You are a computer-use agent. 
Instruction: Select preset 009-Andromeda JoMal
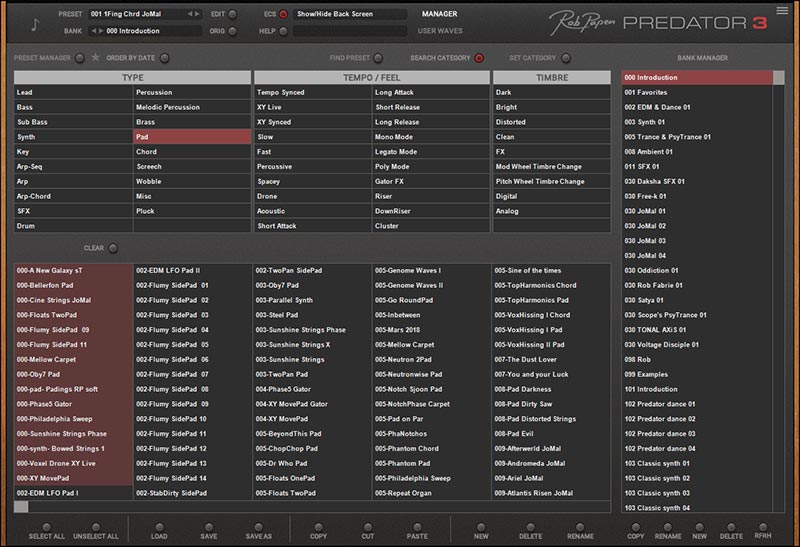551,463
